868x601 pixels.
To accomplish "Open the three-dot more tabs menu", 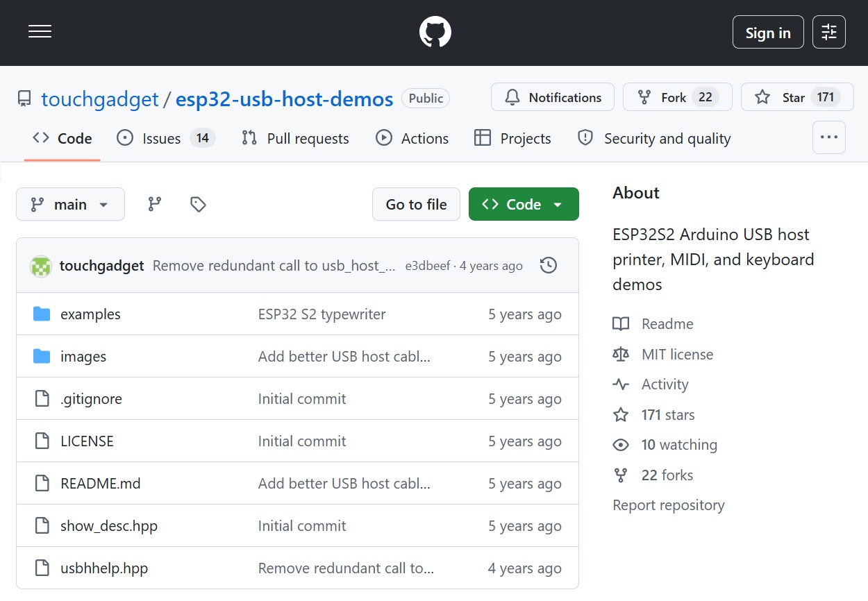I will point(828,137).
